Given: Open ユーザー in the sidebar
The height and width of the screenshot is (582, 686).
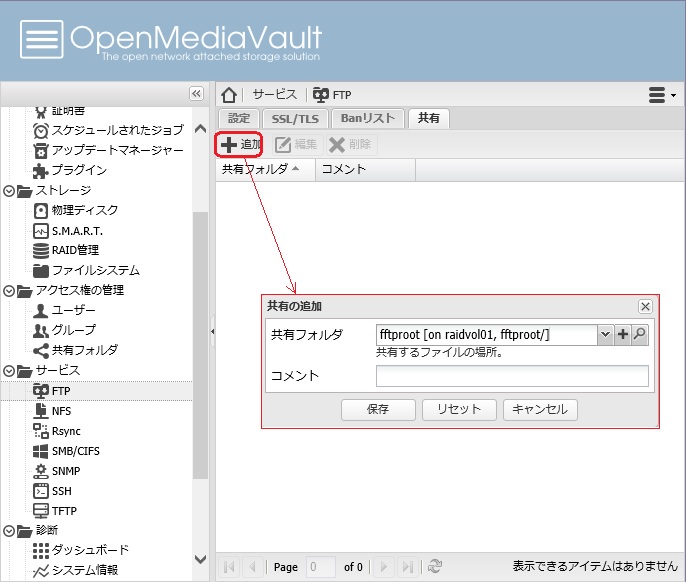Looking at the screenshot, I should [64, 311].
